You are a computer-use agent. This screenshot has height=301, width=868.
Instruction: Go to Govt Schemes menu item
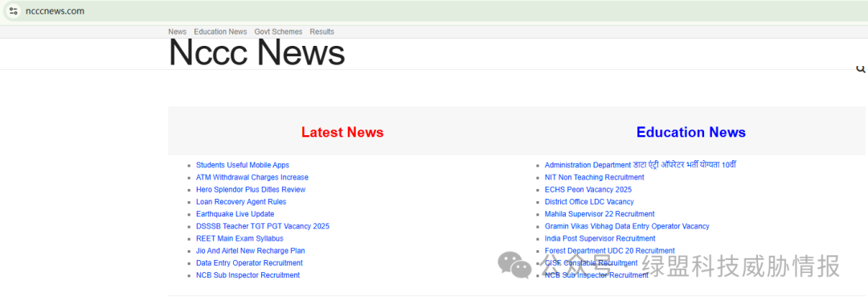[278, 31]
